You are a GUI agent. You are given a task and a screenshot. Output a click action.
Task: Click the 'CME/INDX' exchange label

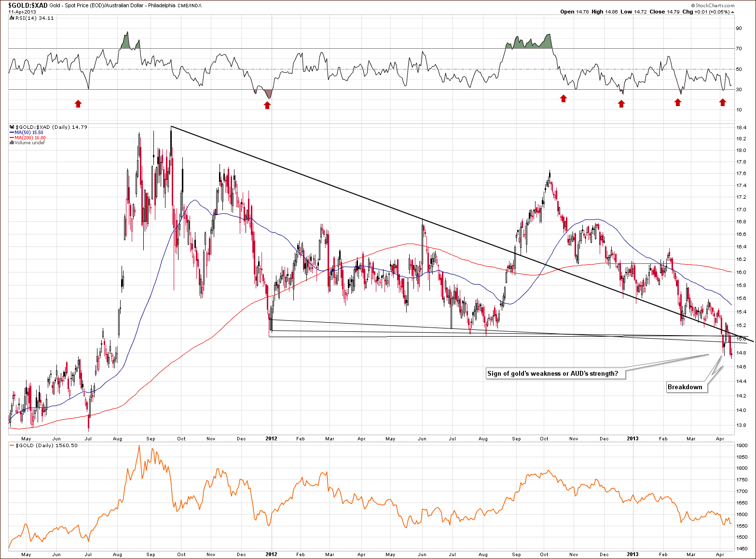pyautogui.click(x=190, y=6)
